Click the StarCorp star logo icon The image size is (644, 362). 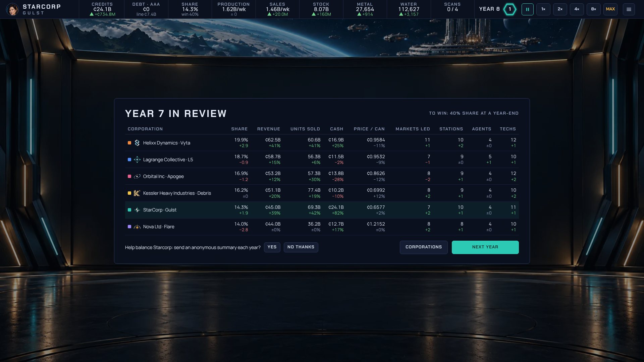point(137,210)
